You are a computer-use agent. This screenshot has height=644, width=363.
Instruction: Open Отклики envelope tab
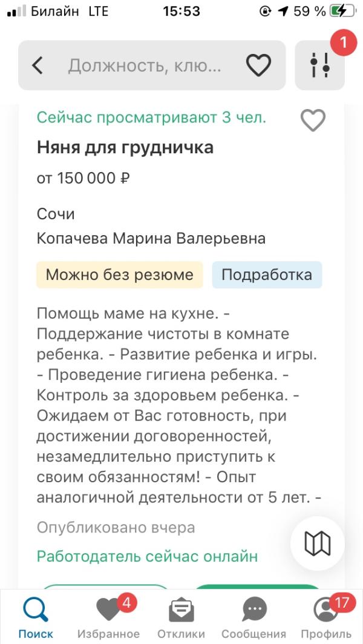[181, 617]
